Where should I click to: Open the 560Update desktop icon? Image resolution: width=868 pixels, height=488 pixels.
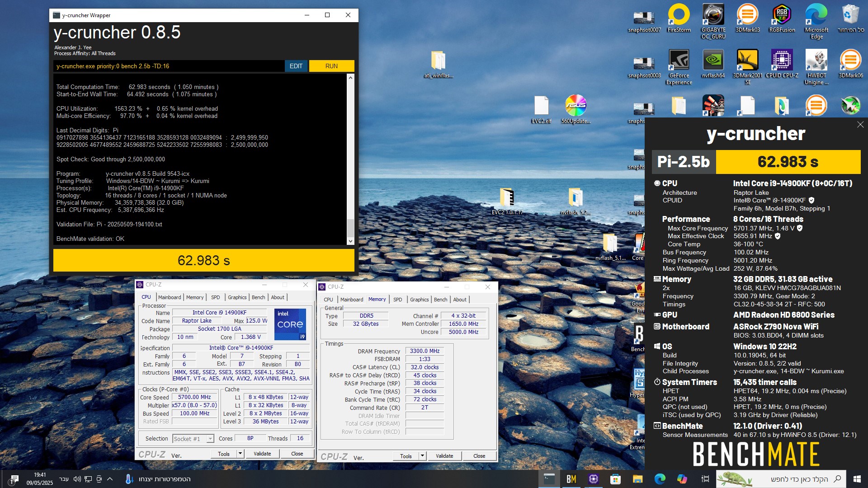pos(576,109)
